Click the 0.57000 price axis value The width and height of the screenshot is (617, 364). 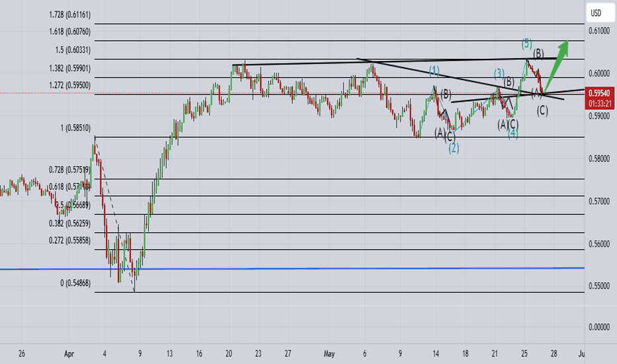tap(599, 201)
